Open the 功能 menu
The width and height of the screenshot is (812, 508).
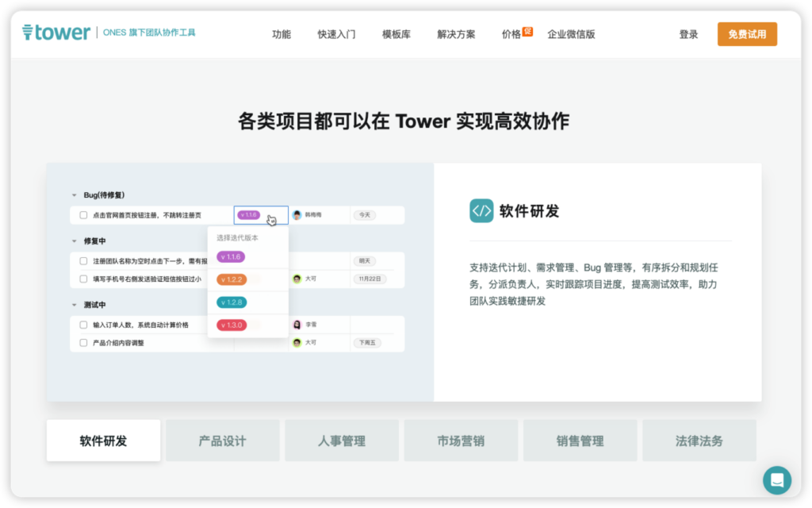click(282, 34)
